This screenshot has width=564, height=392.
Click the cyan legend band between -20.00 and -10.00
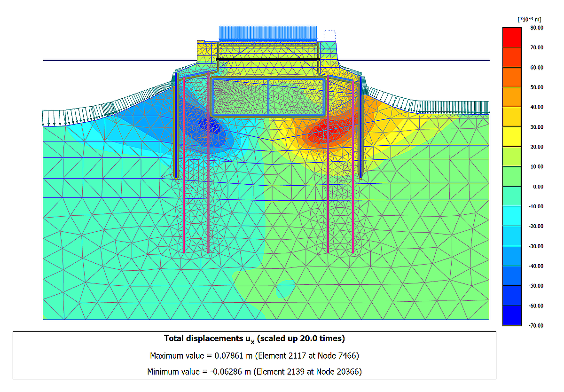[x=512, y=216]
